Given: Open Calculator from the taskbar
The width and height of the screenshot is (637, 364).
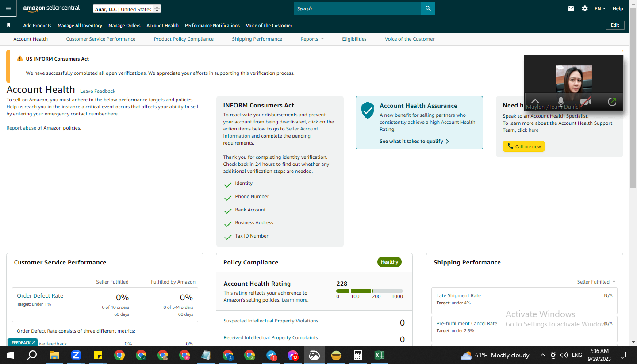Looking at the screenshot, I should [x=358, y=355].
